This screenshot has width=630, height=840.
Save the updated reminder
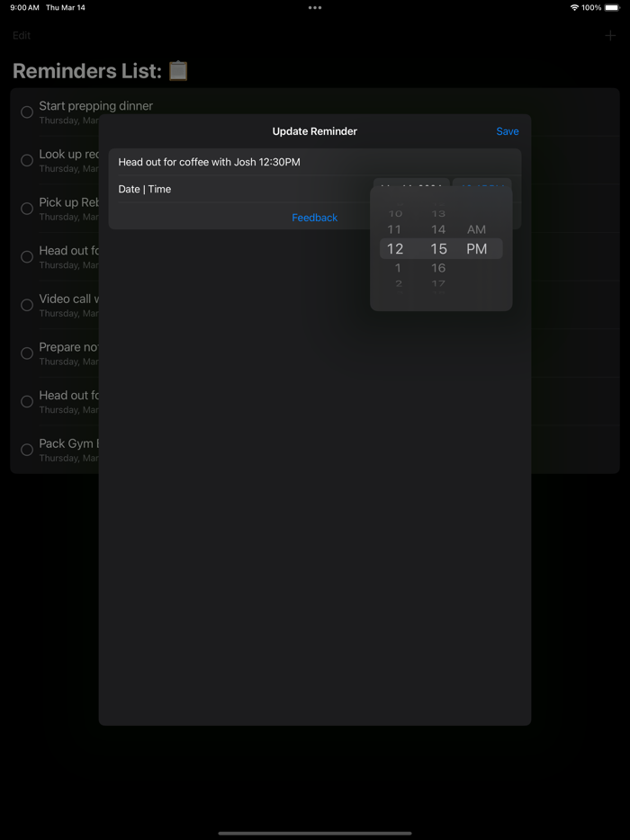[508, 131]
